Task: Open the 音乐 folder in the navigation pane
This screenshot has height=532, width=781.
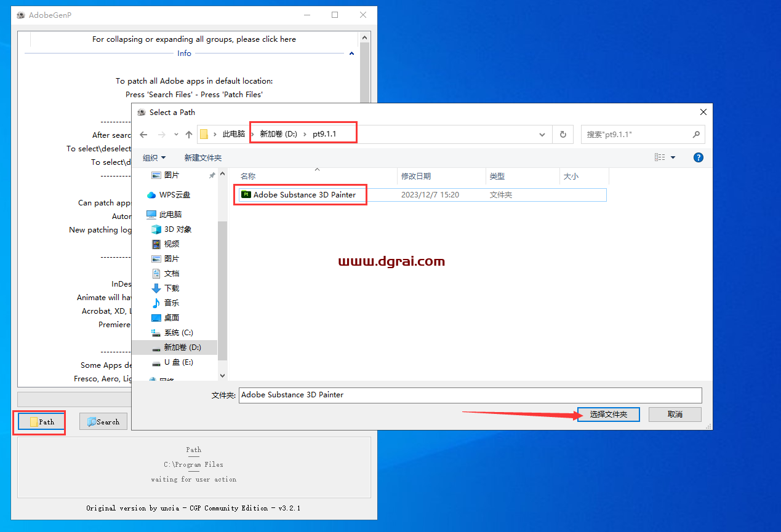Action: [x=172, y=303]
